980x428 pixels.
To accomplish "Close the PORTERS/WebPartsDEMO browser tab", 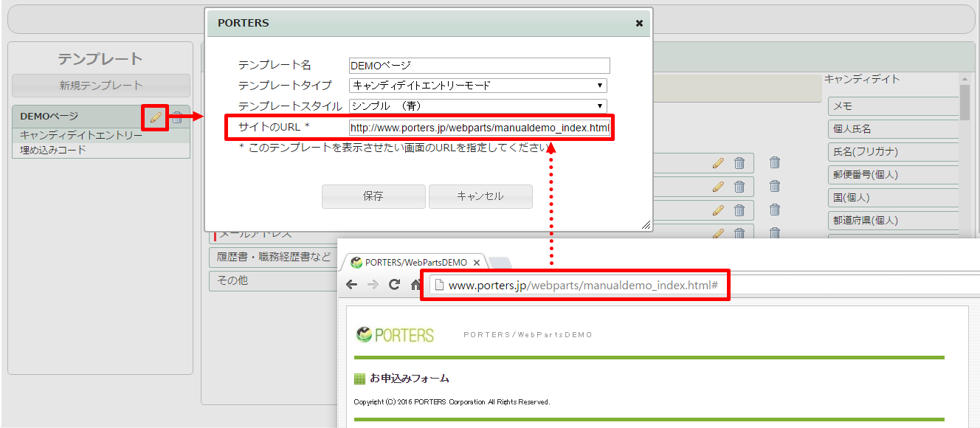I will point(477,263).
